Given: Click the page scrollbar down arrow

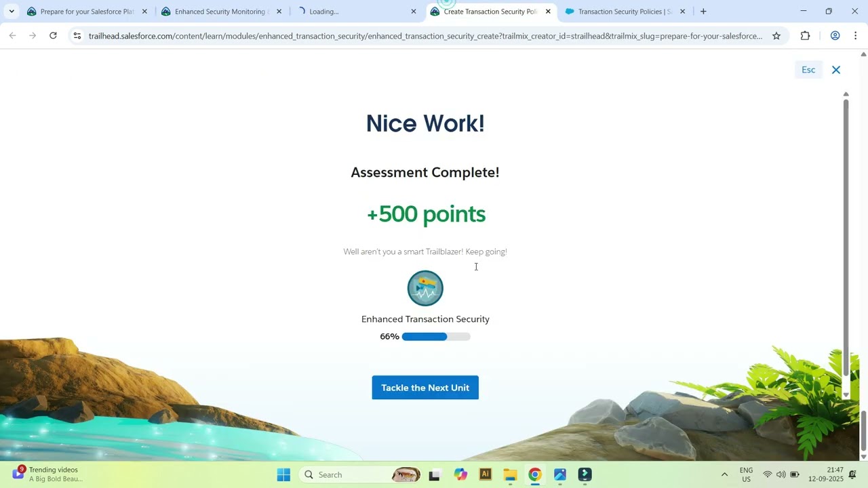Looking at the screenshot, I should click(863, 457).
